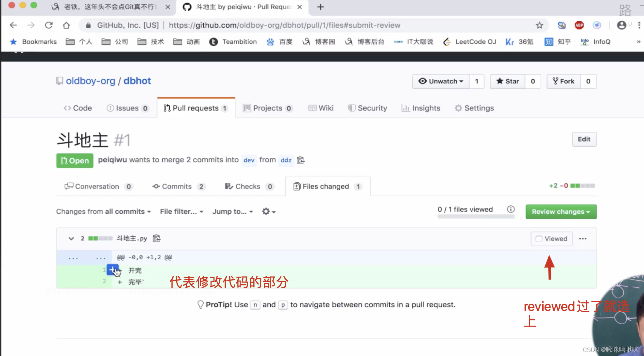Open the Jump to dropdown
Viewport: 644px width, 356px height.
(x=233, y=212)
